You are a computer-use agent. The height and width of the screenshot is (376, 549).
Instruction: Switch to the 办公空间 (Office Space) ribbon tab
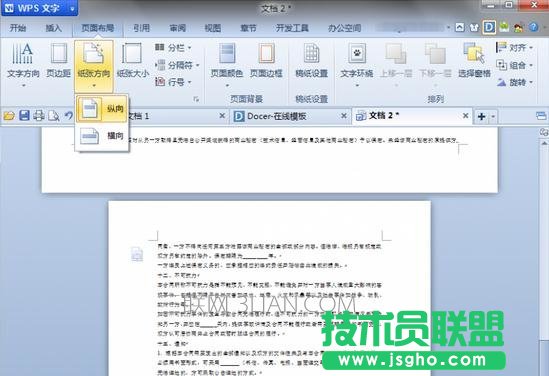(x=345, y=28)
